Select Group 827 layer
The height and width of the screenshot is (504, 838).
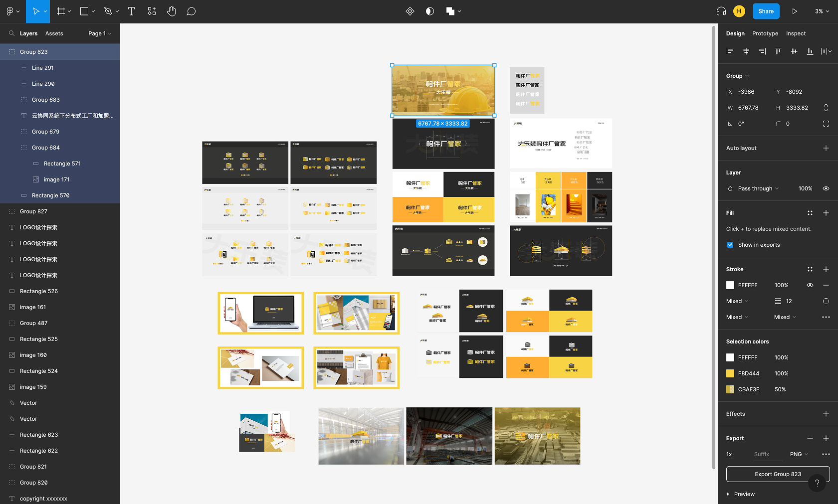(60, 211)
